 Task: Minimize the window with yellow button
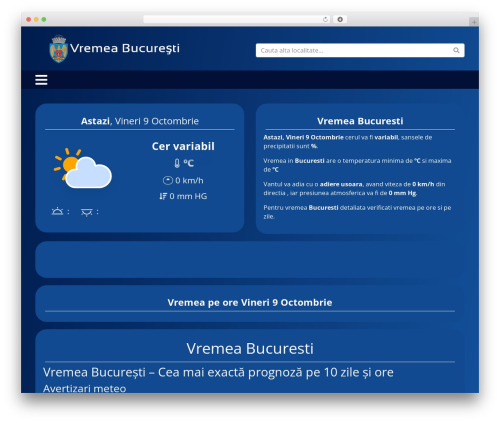click(x=36, y=20)
